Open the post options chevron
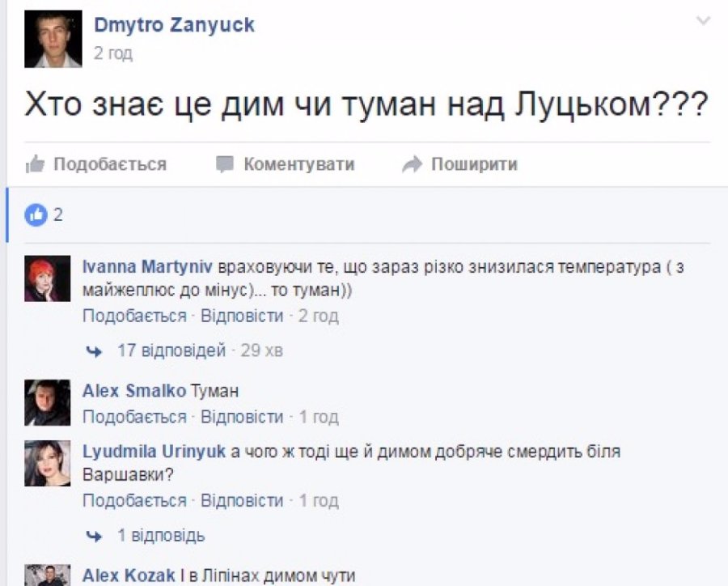The width and height of the screenshot is (728, 586). 703,22
